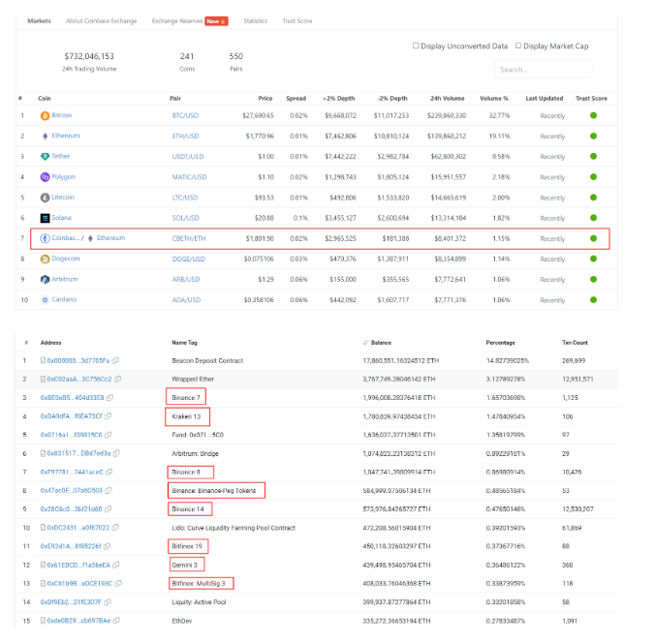
Task: Click the 14.82739025% percentage value
Action: pos(508,360)
